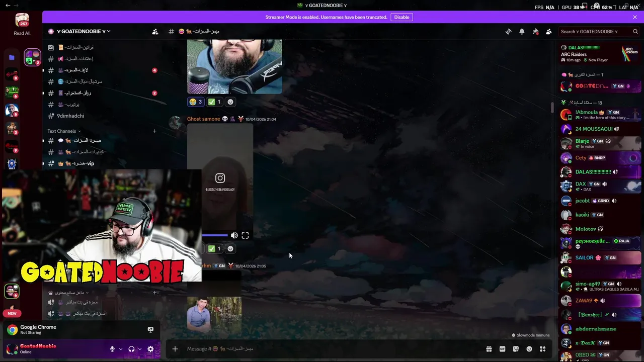The height and width of the screenshot is (362, 644).
Task: Open the bearded man image attachment
Action: [x=234, y=66]
